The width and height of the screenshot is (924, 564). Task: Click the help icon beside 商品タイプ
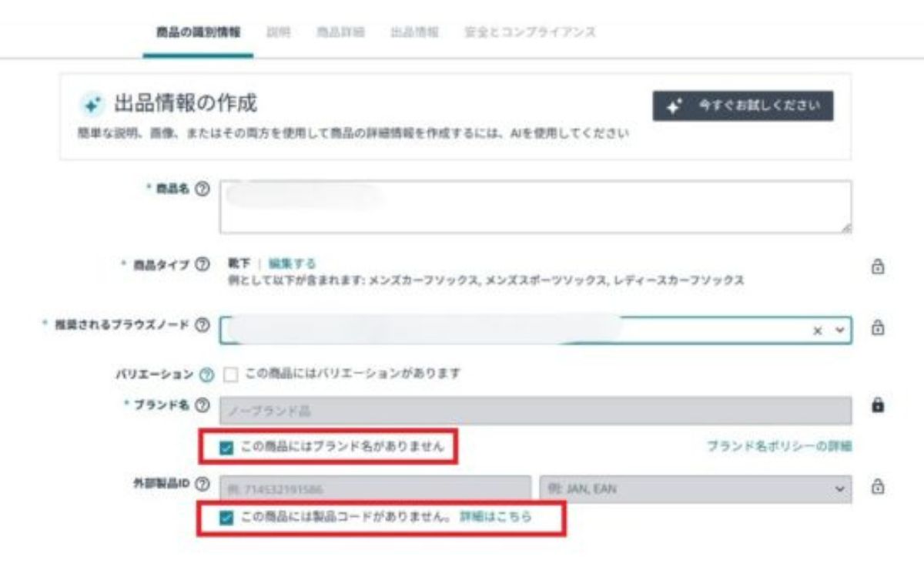(x=203, y=265)
